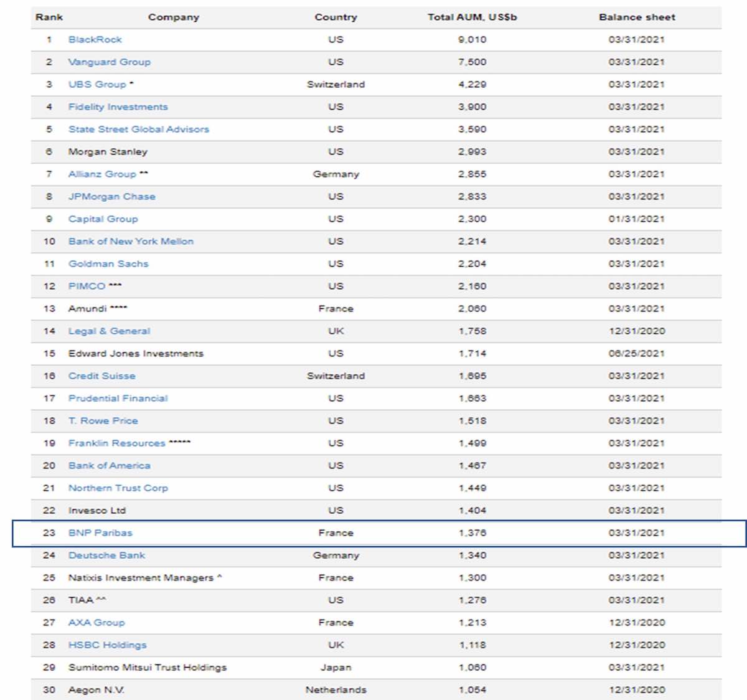
Task: Click the Amundi company name
Action: (88, 308)
